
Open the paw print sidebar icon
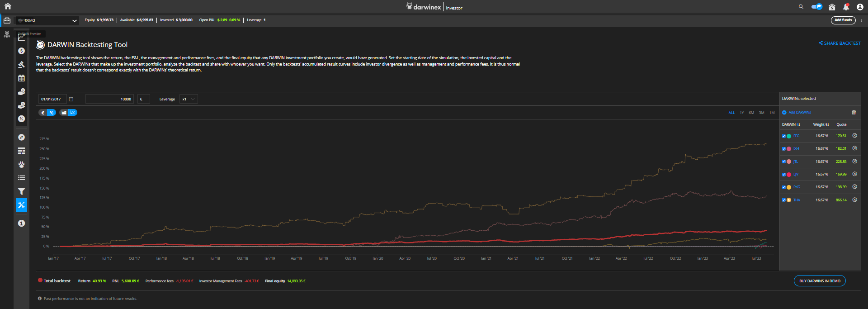point(21,164)
